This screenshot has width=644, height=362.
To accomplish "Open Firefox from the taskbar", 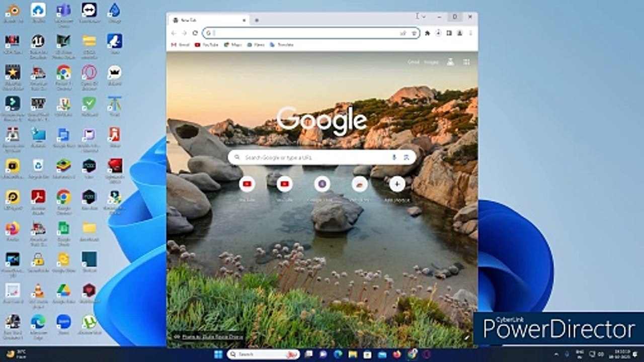I will (x=397, y=354).
